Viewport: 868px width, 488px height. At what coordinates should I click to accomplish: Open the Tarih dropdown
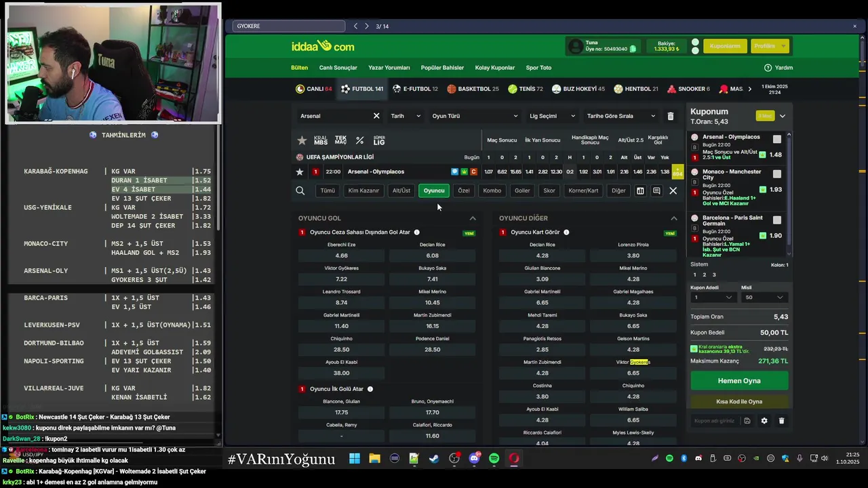[406, 116]
